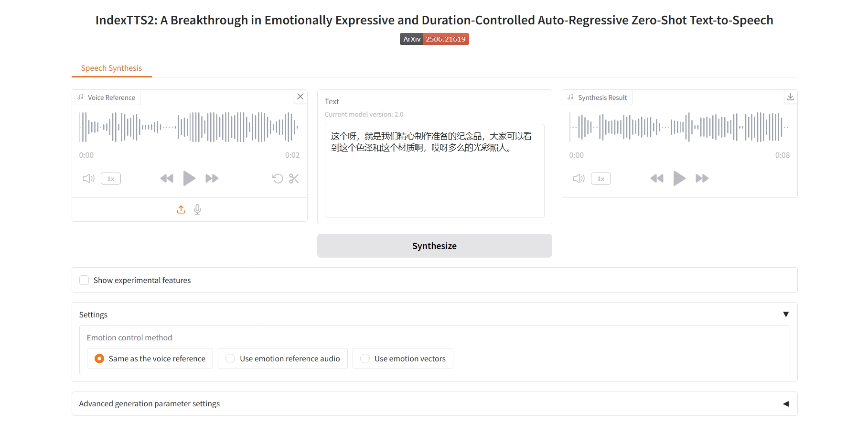Open the Speech Synthesis tab
868x424 pixels.
click(111, 68)
